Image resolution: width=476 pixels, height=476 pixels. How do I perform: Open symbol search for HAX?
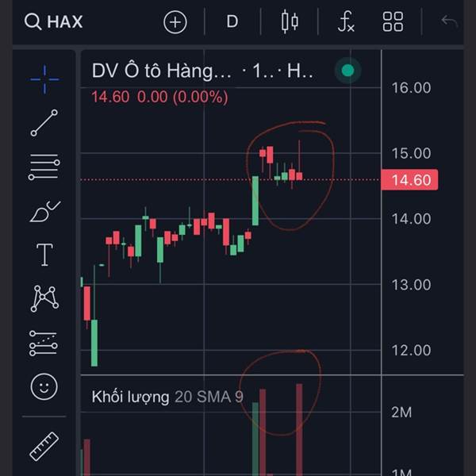click(53, 22)
